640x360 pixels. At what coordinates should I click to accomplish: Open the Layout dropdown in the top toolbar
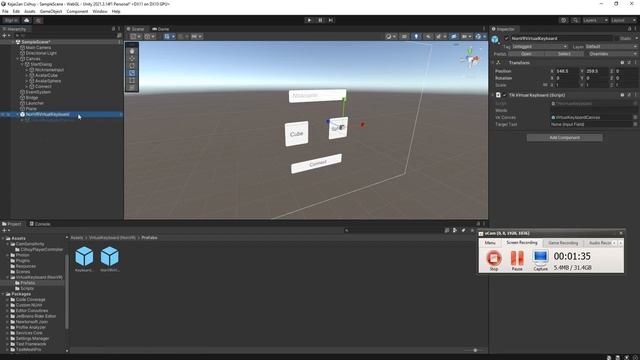[x=623, y=20]
